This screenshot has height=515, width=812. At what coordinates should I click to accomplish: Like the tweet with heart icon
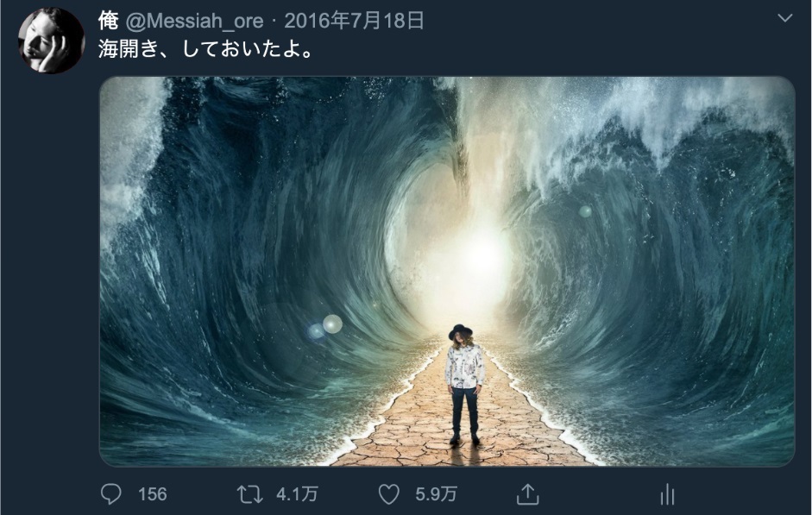[x=389, y=493]
